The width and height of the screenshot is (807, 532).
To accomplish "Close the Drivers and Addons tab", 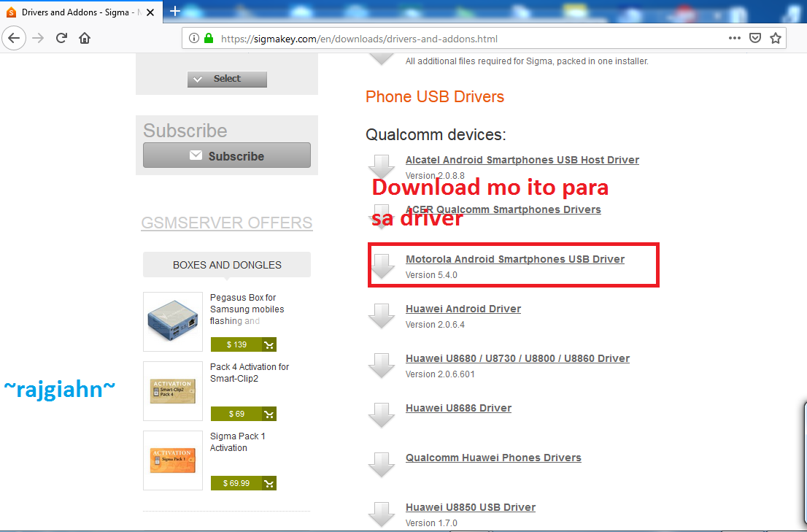I will 150,12.
